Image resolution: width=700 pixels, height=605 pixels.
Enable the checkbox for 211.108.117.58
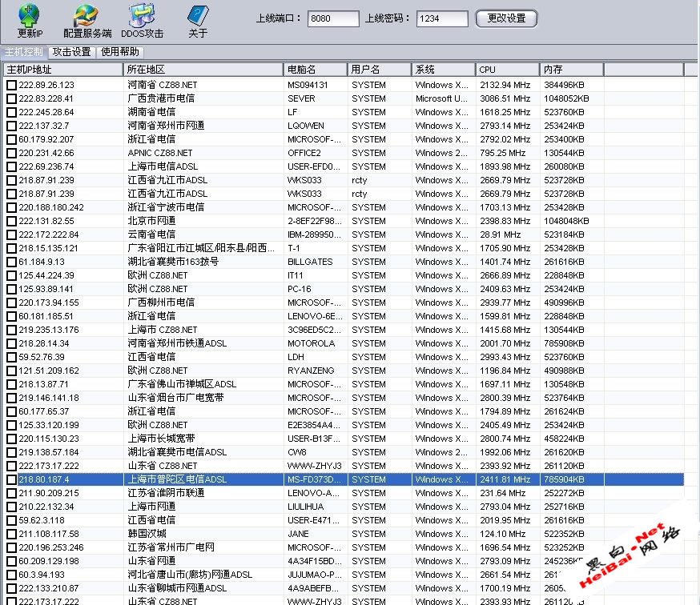11,534
